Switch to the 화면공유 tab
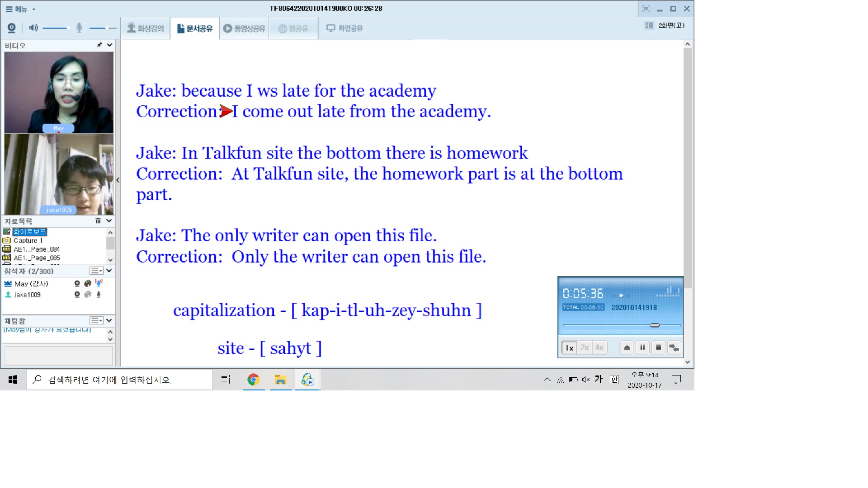 coord(344,28)
